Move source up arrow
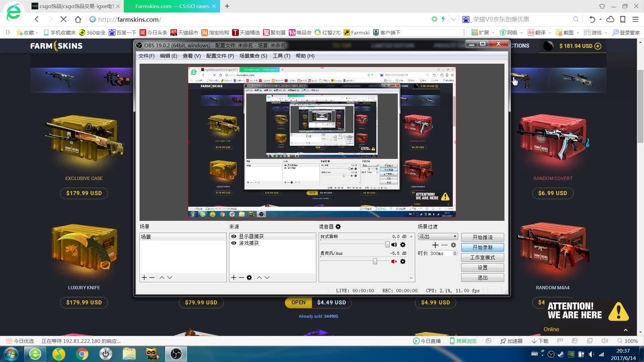 pyautogui.click(x=259, y=278)
